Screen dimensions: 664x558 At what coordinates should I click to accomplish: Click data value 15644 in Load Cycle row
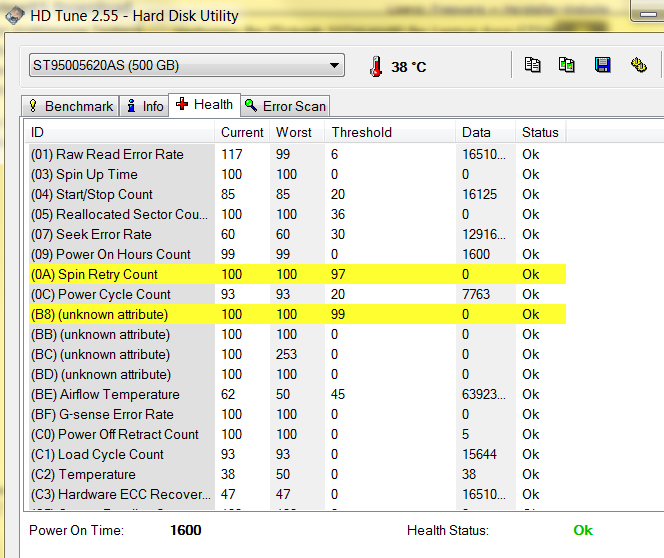coord(479,454)
